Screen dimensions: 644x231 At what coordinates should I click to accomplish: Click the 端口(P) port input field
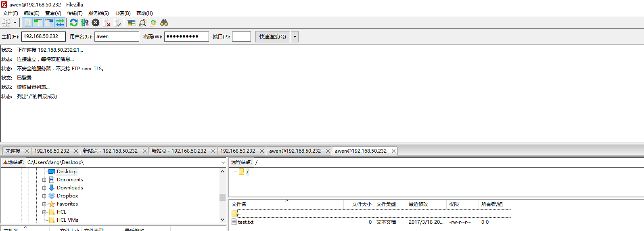click(241, 37)
